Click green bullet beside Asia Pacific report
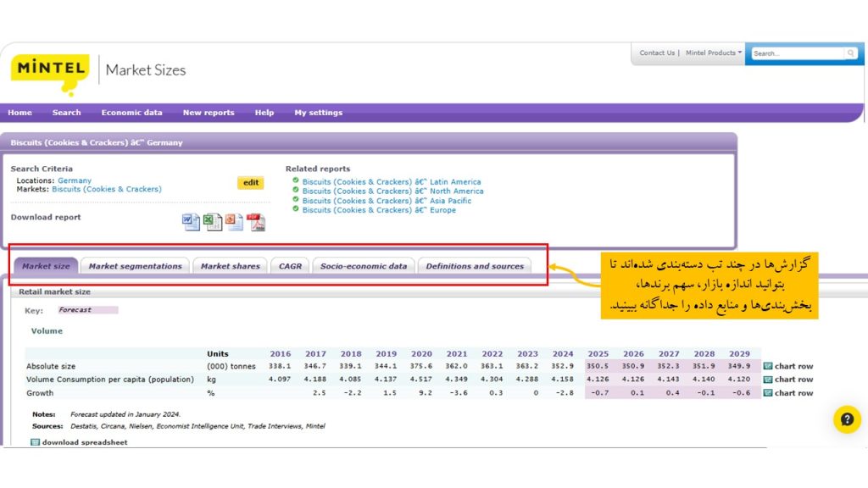The height and width of the screenshot is (488, 868). tap(296, 199)
